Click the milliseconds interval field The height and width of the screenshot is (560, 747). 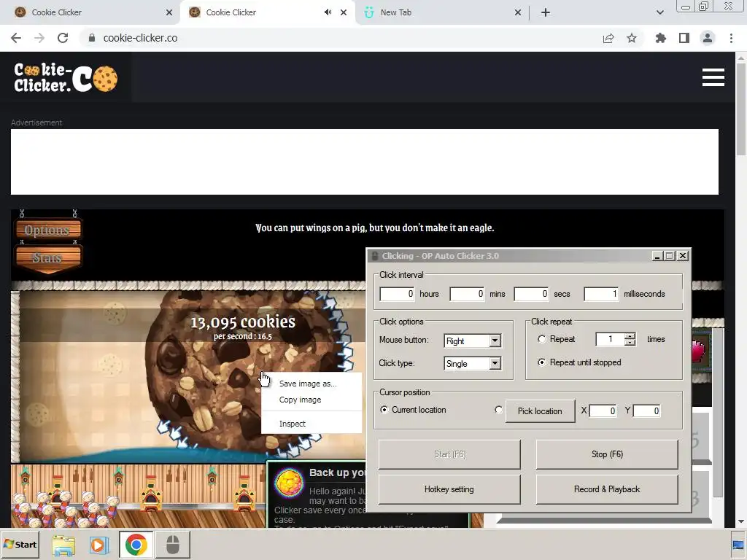[x=601, y=294]
